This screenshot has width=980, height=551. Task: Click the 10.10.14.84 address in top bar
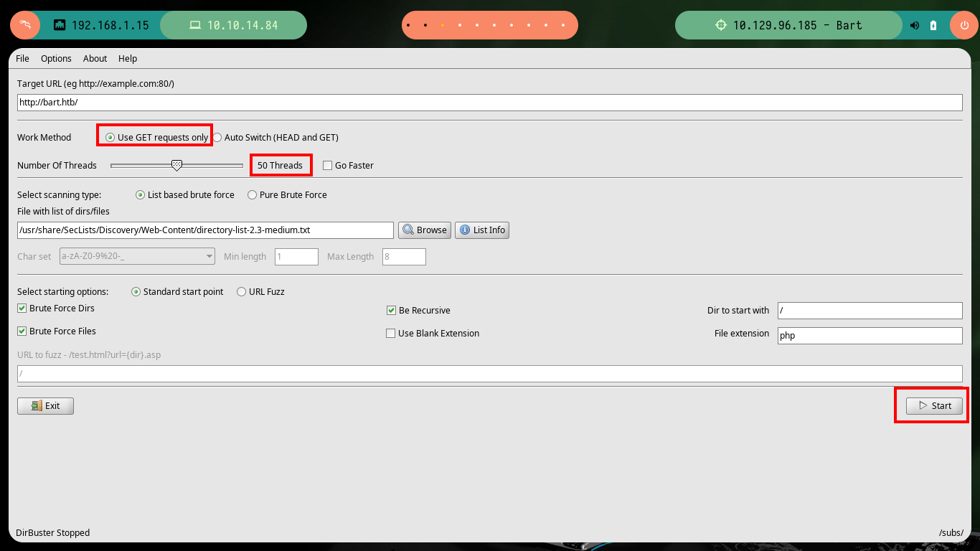click(242, 25)
